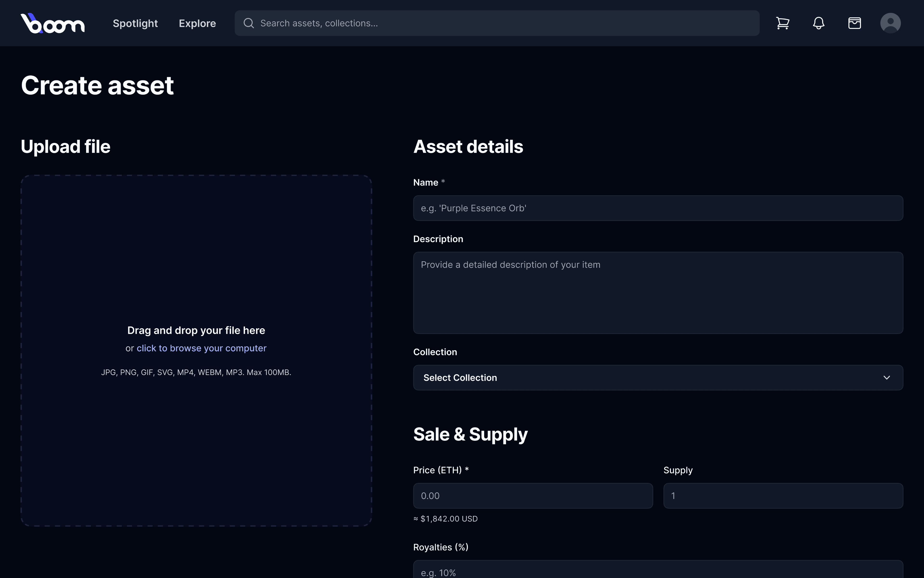
Task: Click the Description text area
Action: click(x=658, y=292)
